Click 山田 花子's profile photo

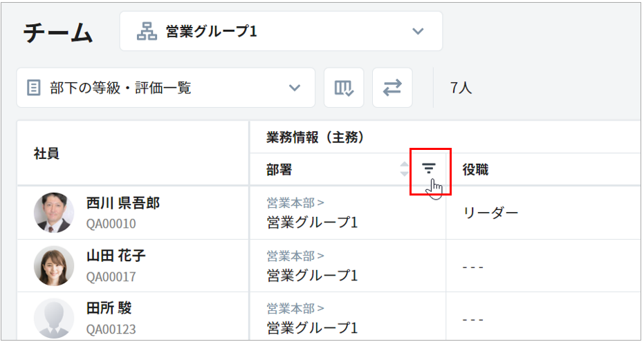54,266
